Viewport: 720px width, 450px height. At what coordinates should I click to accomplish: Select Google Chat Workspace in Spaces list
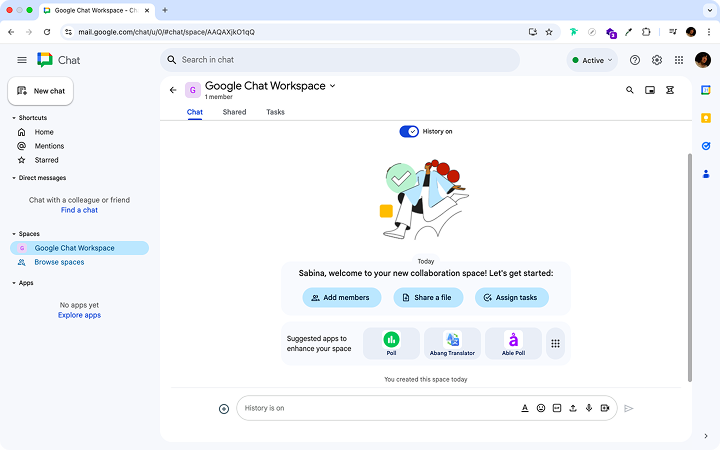tap(79, 248)
